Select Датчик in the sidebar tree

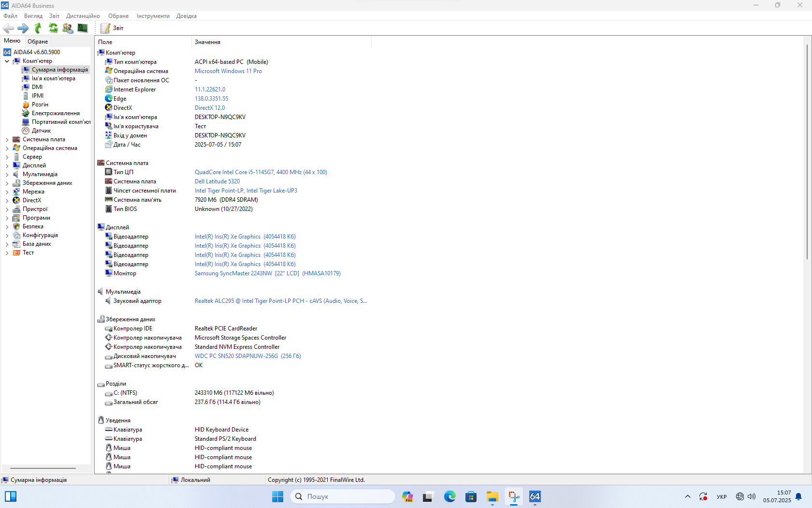41,131
